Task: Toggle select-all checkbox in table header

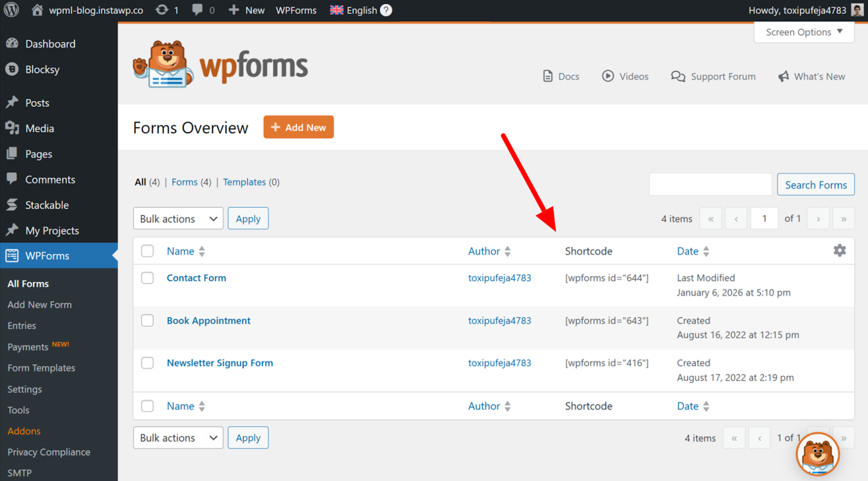Action: click(x=148, y=251)
